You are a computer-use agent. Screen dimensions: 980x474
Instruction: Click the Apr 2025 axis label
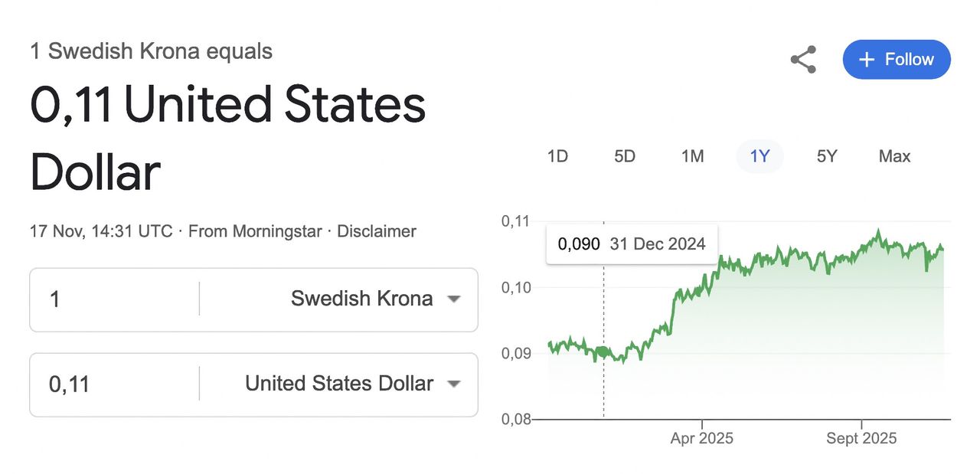click(701, 439)
